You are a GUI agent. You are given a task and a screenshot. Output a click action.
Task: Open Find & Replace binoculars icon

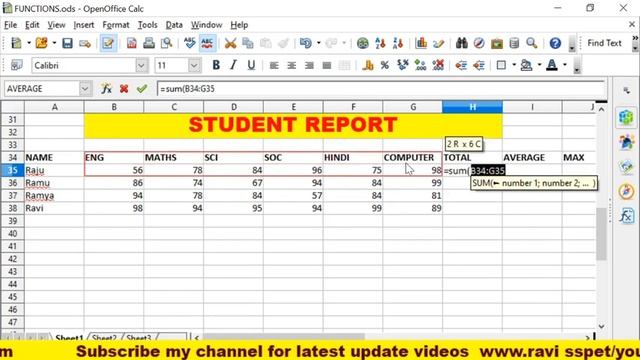point(462,43)
